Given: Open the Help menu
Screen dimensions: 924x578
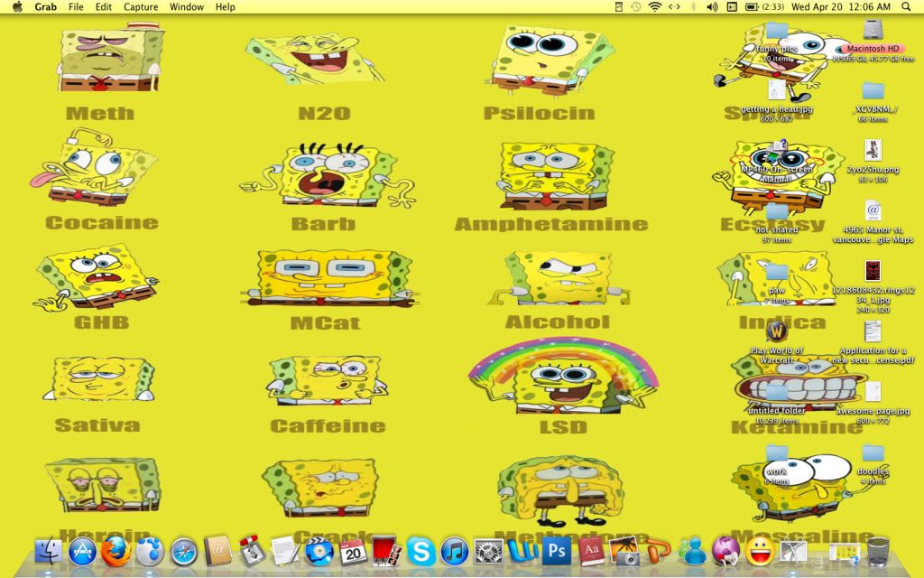Looking at the screenshot, I should [225, 7].
